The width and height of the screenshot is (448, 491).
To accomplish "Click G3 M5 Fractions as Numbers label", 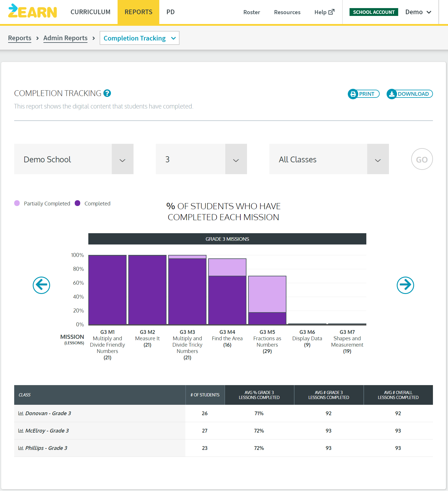I will (267, 341).
